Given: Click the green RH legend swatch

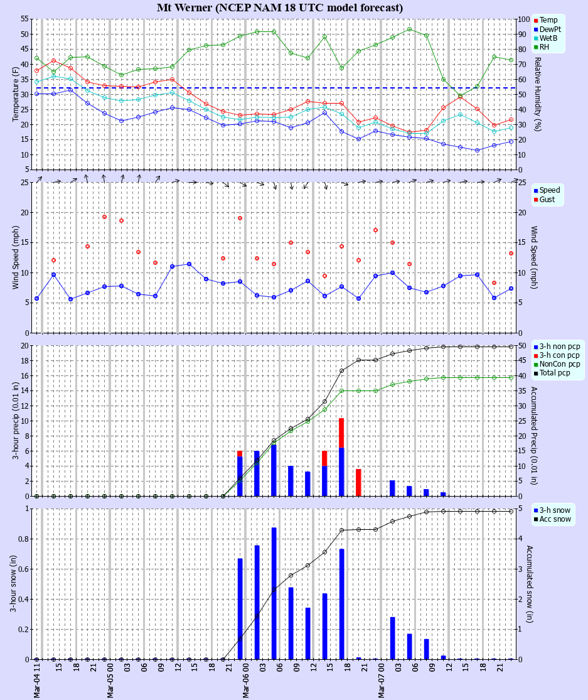Looking at the screenshot, I should tap(536, 47).
